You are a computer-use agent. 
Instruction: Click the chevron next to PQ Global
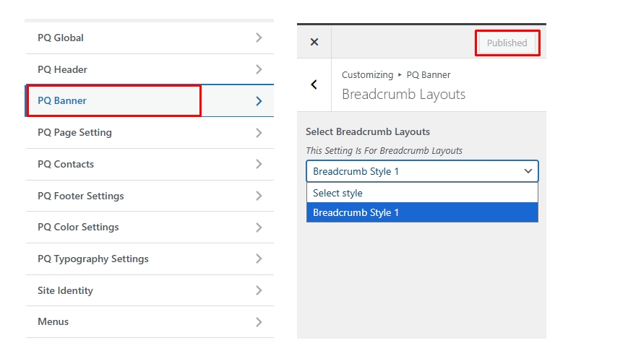click(259, 38)
